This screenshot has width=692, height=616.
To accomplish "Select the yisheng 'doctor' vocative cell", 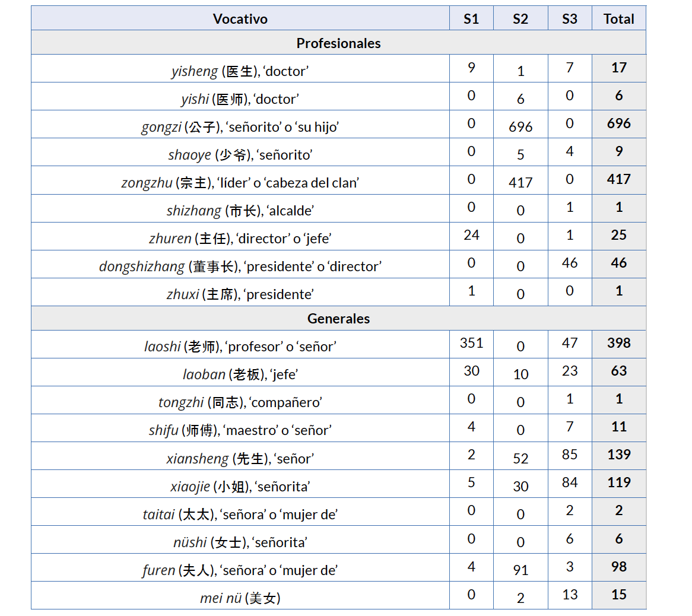I will pos(240,71).
